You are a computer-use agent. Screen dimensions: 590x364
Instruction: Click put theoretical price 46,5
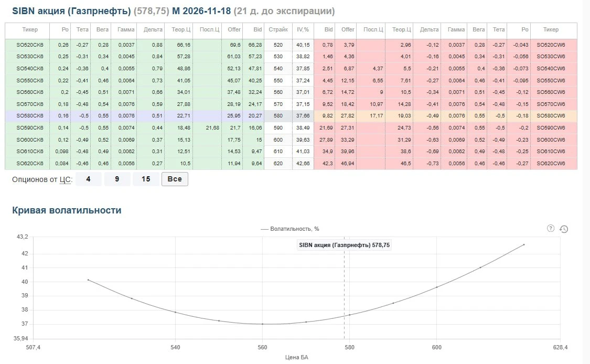406,164
